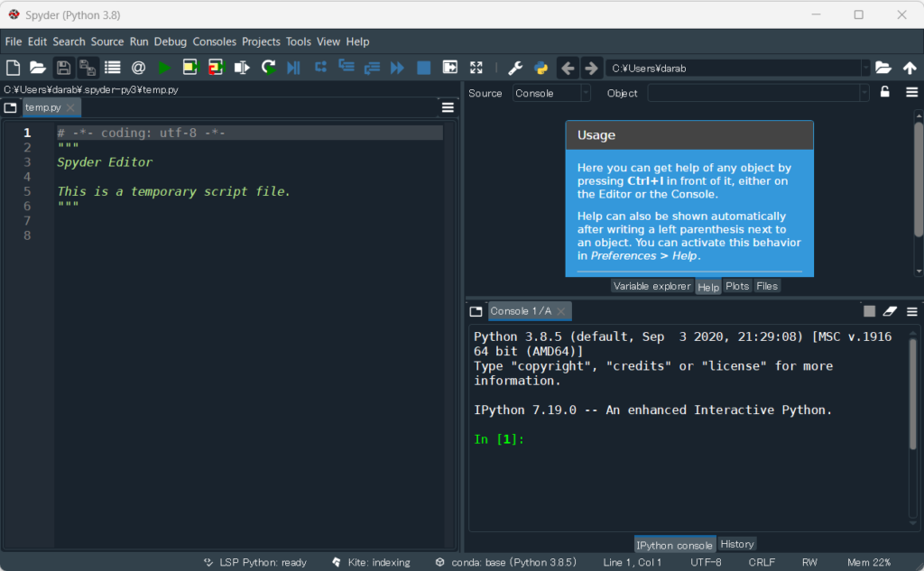Re-run the last script icon
The image size is (924, 571).
click(269, 68)
